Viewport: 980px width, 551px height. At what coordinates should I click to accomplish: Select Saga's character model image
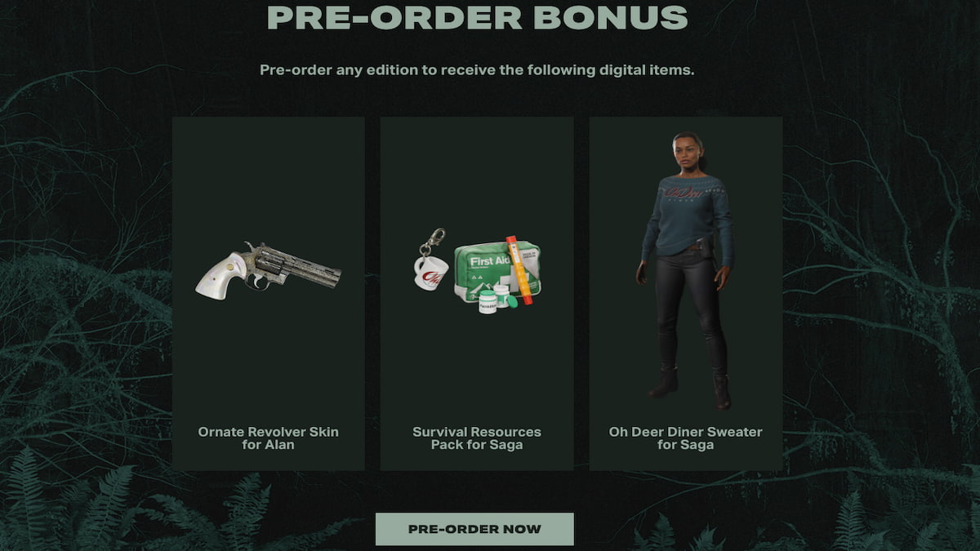coord(685,270)
